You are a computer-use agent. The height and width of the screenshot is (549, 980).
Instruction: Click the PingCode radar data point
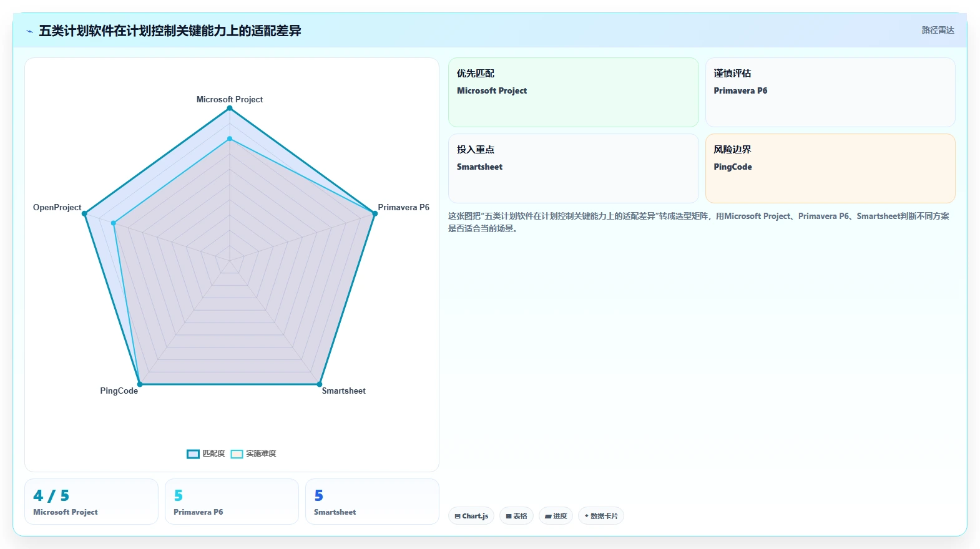[140, 384]
